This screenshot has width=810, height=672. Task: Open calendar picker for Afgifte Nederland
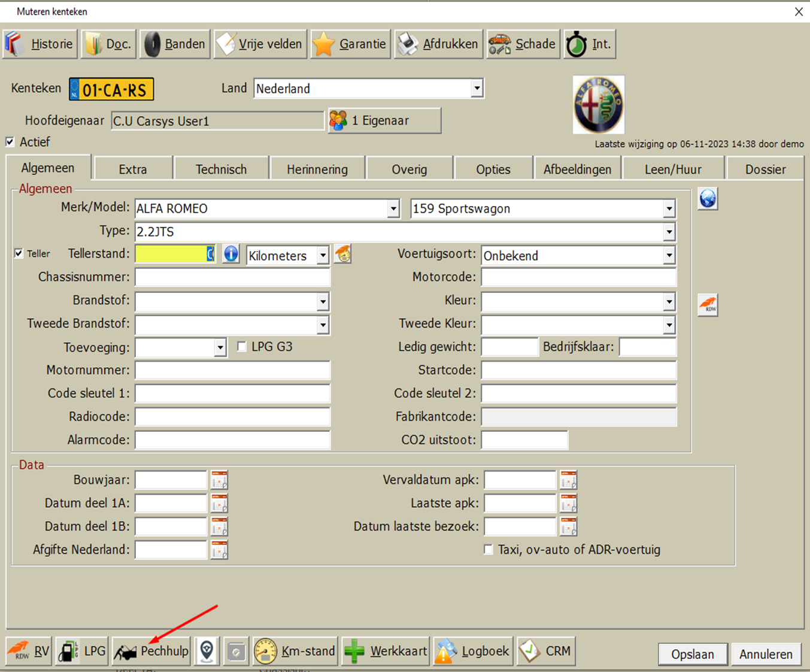pos(219,550)
